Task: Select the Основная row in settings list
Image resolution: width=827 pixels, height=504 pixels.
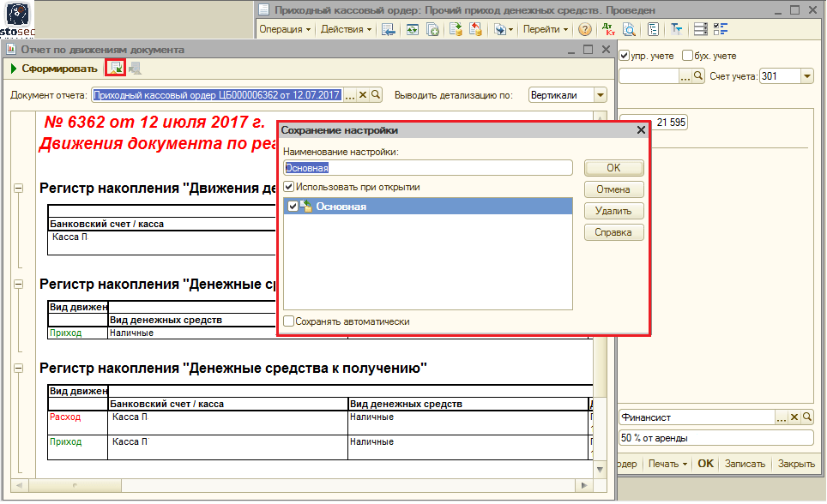Action: (x=428, y=207)
